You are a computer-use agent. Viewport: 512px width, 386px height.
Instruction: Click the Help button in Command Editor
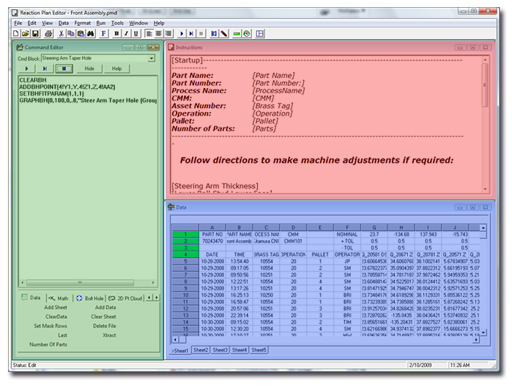117,69
